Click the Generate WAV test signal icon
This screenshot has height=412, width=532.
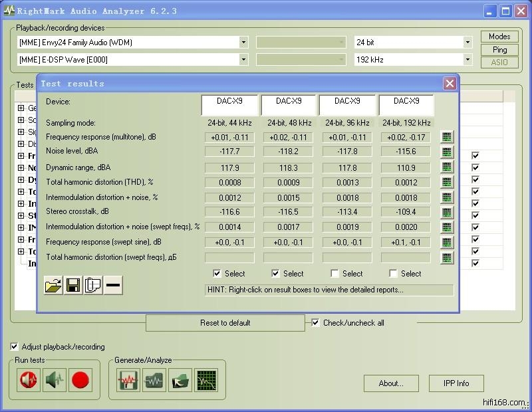[x=128, y=380]
